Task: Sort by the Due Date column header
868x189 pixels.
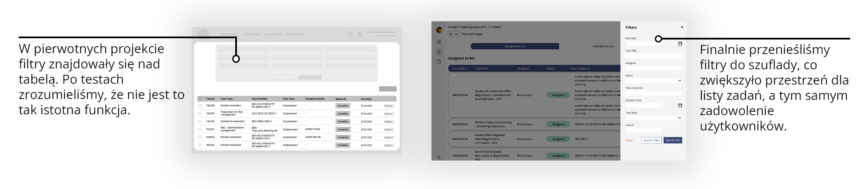Action: pos(460,68)
